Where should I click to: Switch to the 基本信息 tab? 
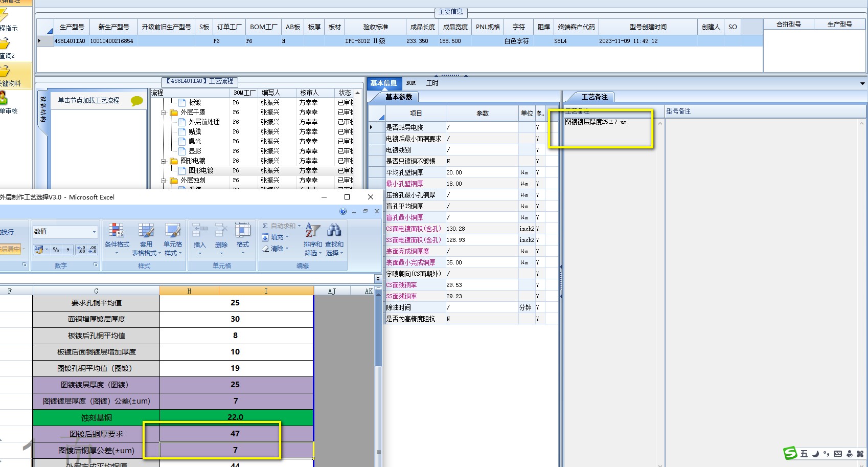pyautogui.click(x=383, y=83)
